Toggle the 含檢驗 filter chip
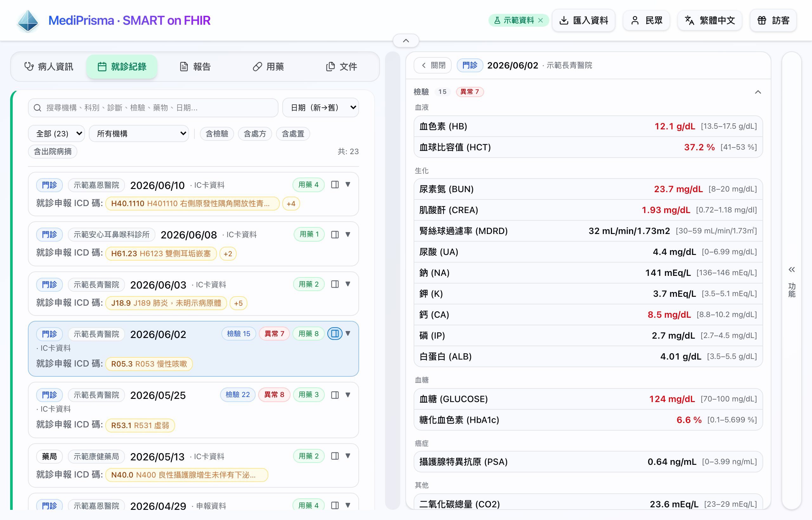Image resolution: width=812 pixels, height=520 pixels. [x=217, y=134]
